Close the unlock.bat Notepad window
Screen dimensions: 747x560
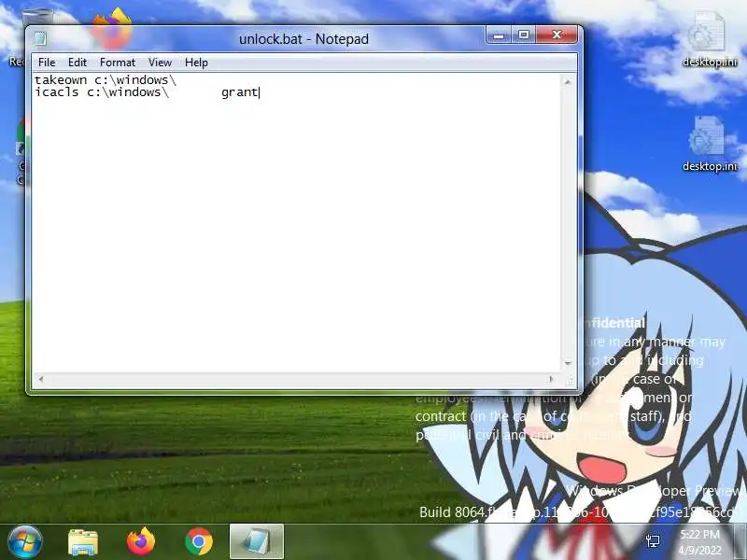pos(557,35)
